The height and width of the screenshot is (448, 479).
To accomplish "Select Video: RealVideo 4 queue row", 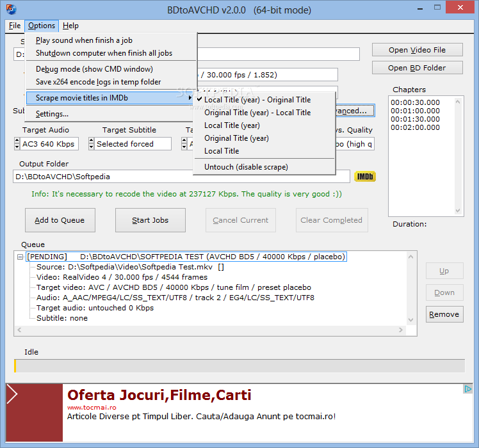I will [122, 277].
